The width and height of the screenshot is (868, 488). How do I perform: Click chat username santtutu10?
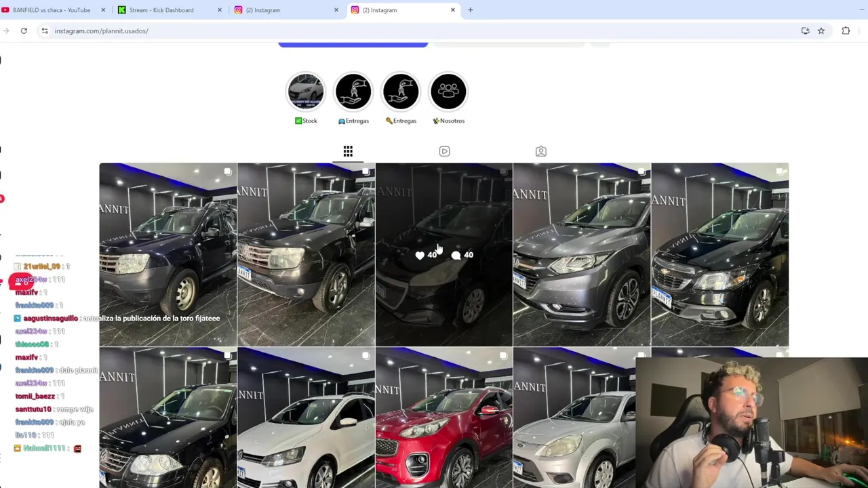click(x=33, y=409)
